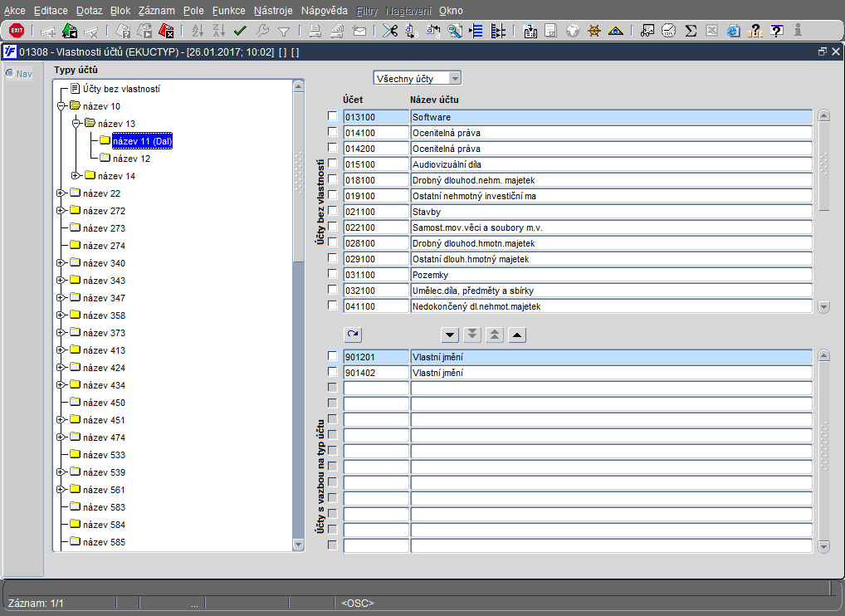The width and height of the screenshot is (845, 616).
Task: Click the printer icon in toolbar
Action: [x=315, y=31]
